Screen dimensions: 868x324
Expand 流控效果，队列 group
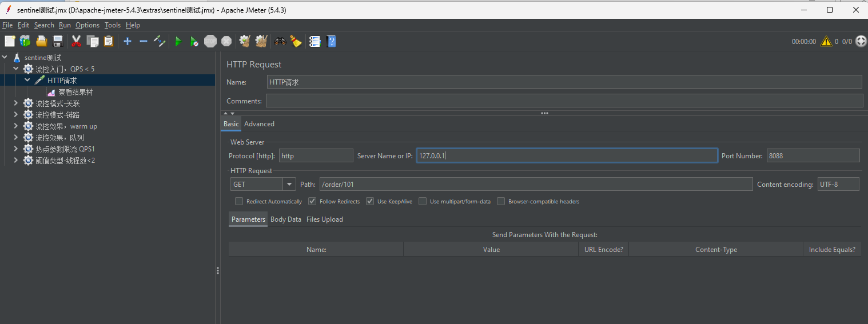[16, 137]
